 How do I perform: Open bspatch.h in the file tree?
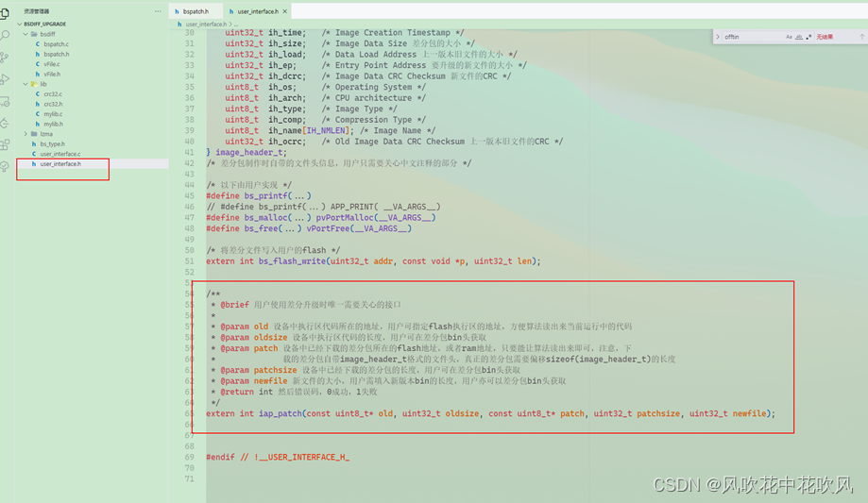coord(57,54)
